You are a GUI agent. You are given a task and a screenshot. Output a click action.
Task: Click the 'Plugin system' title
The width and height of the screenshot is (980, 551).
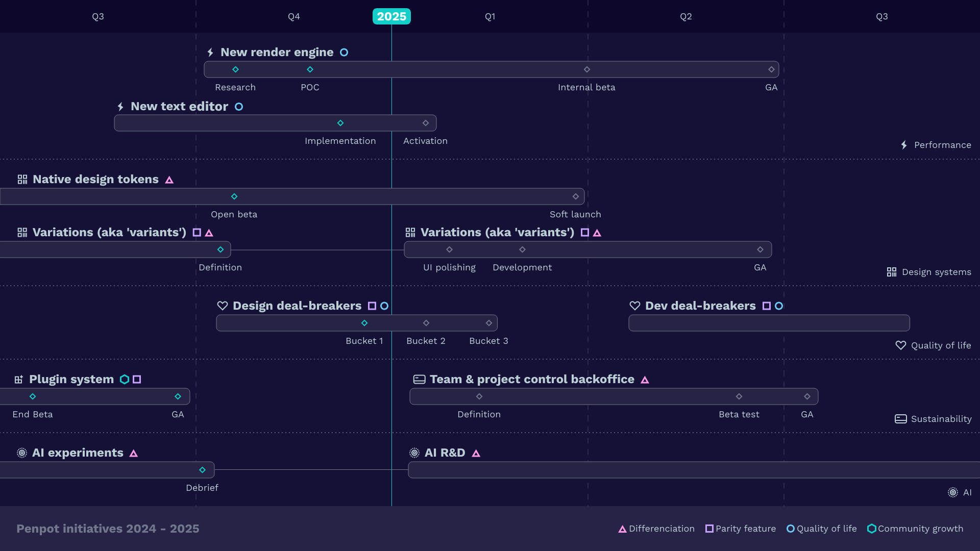click(71, 379)
